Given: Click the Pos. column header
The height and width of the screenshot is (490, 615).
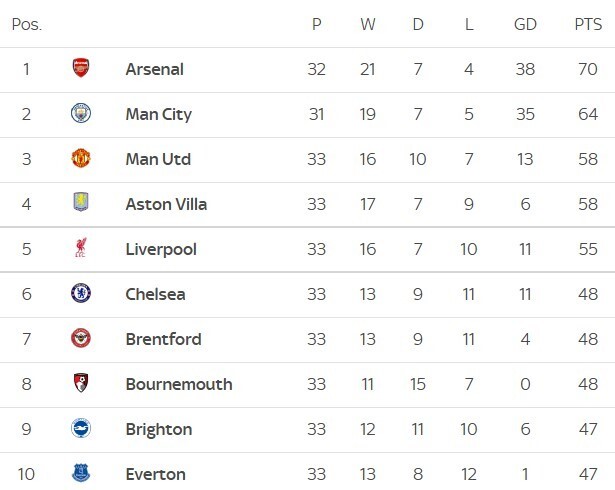Looking at the screenshot, I should pyautogui.click(x=27, y=24).
